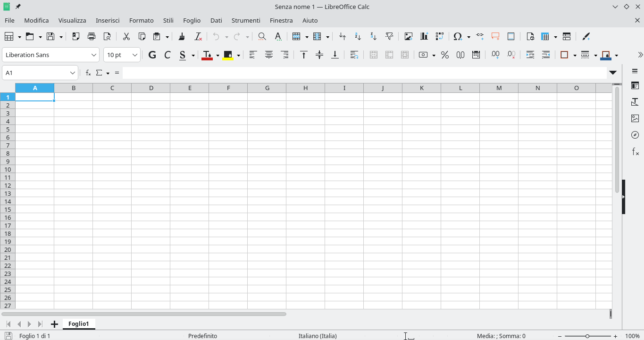Toggle bold formatting with the G icon

[152, 55]
